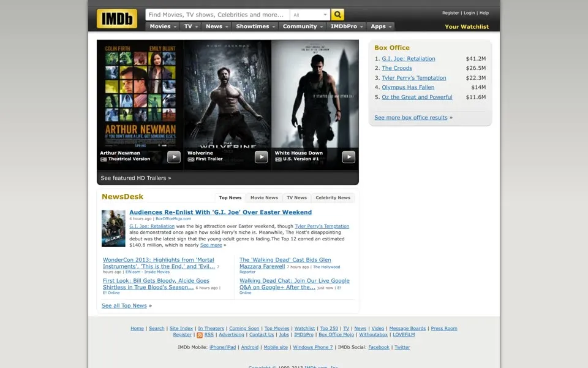Click the footer Top 250 link

tap(329, 328)
